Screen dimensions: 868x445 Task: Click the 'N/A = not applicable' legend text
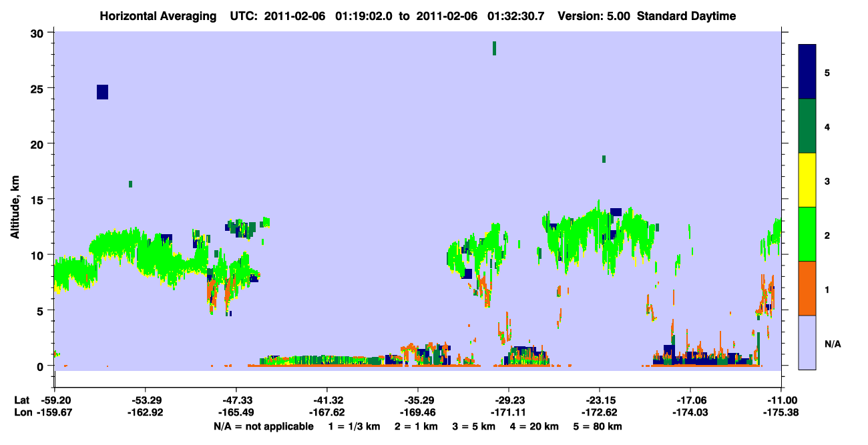pyautogui.click(x=263, y=426)
